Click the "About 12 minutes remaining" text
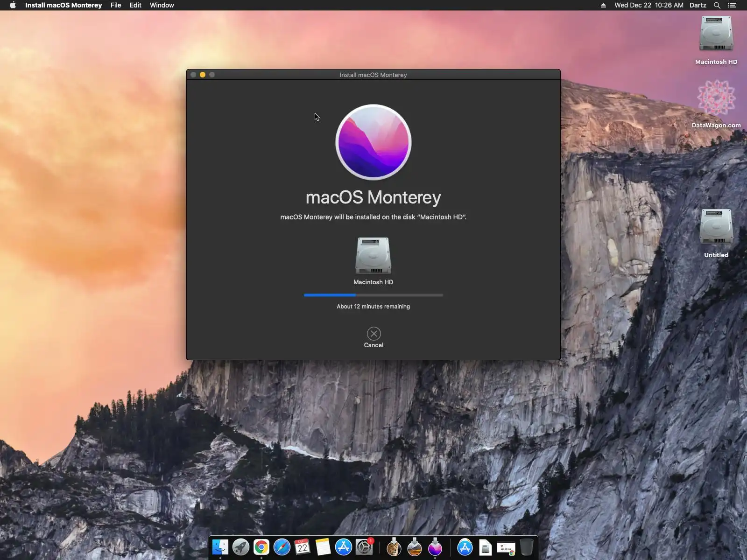 coord(373,306)
